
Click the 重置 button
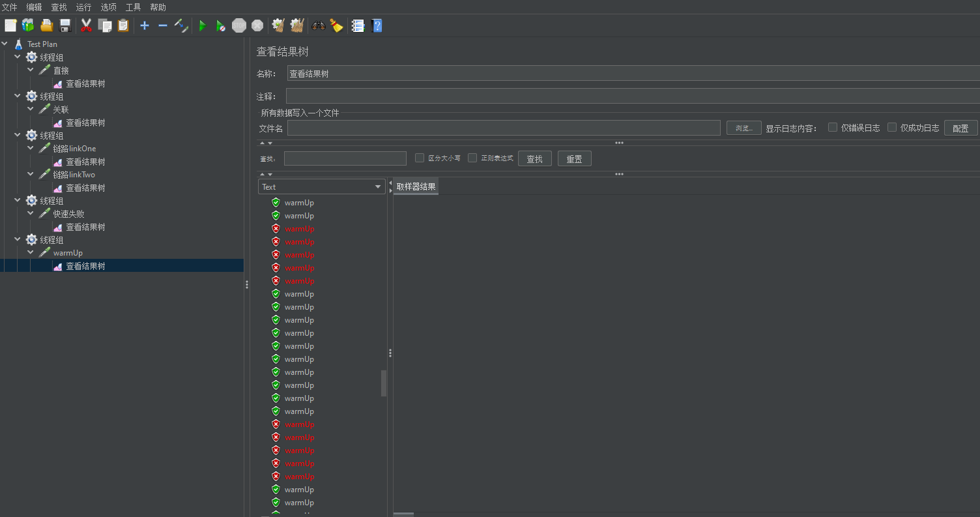(x=574, y=159)
